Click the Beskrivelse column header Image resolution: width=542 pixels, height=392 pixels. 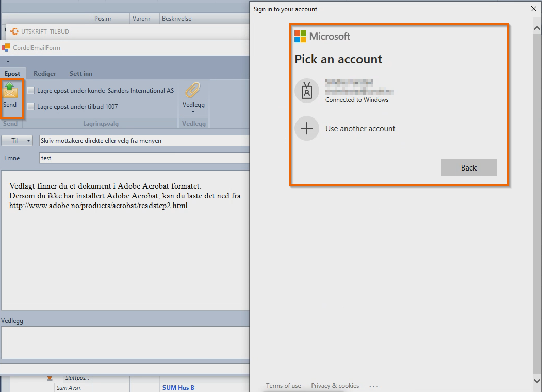pos(205,19)
